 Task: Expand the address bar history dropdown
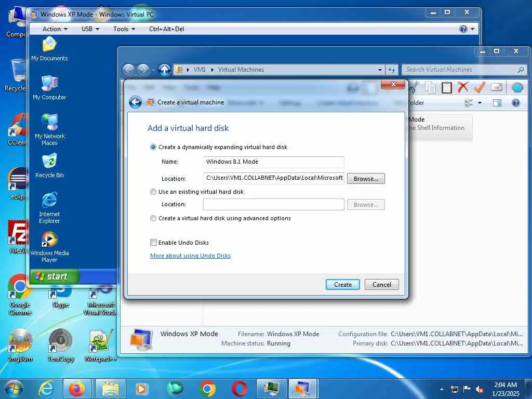(x=380, y=70)
